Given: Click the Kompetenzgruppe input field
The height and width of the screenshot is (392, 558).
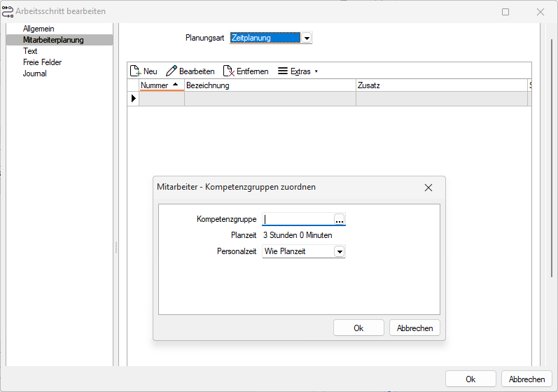Looking at the screenshot, I should point(298,220).
